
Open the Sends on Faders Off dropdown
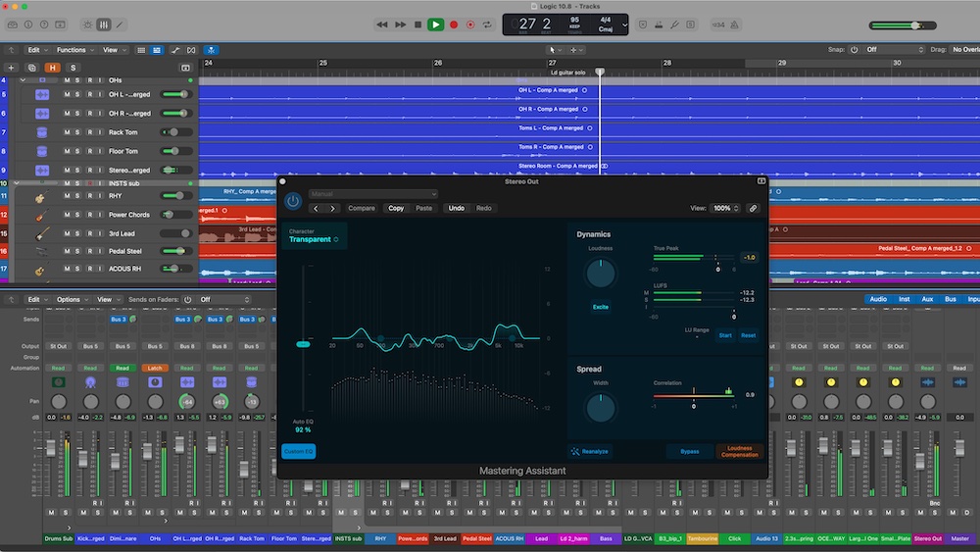coord(223,300)
